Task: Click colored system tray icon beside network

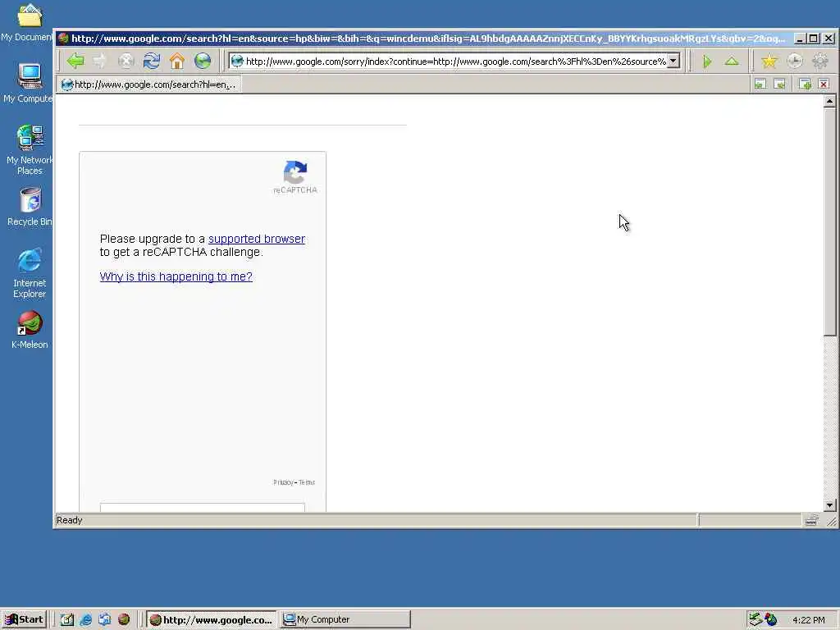Action: 771,619
